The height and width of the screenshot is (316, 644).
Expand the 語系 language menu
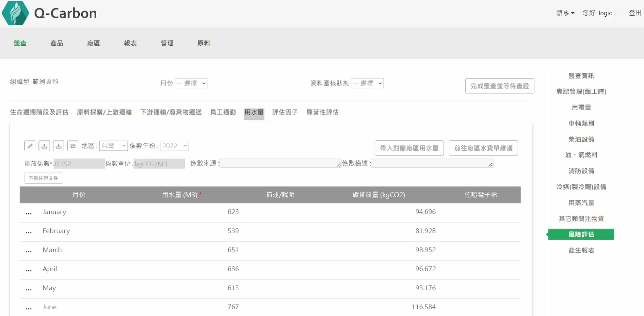coord(565,13)
